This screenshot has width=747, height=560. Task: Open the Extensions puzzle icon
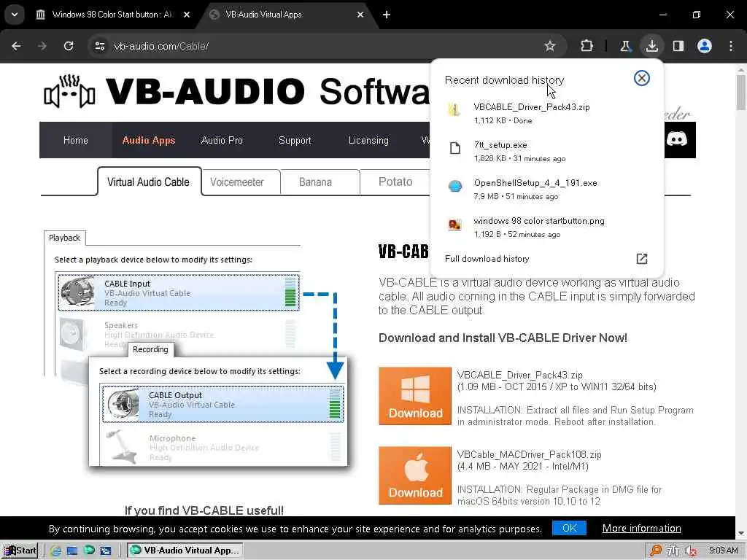[x=587, y=46]
